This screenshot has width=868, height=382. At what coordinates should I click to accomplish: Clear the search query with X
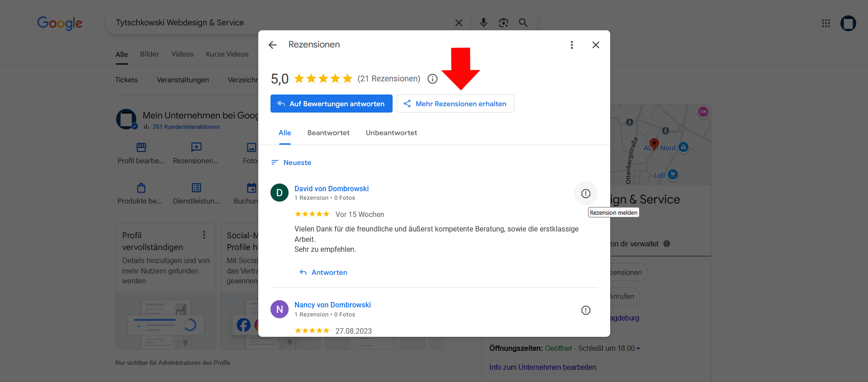459,23
